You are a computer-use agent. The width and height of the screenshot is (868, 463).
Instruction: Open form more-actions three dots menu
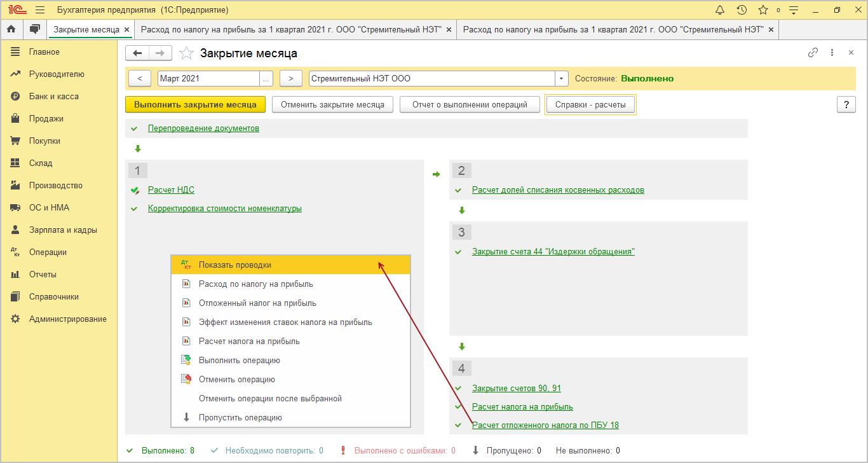pos(832,53)
